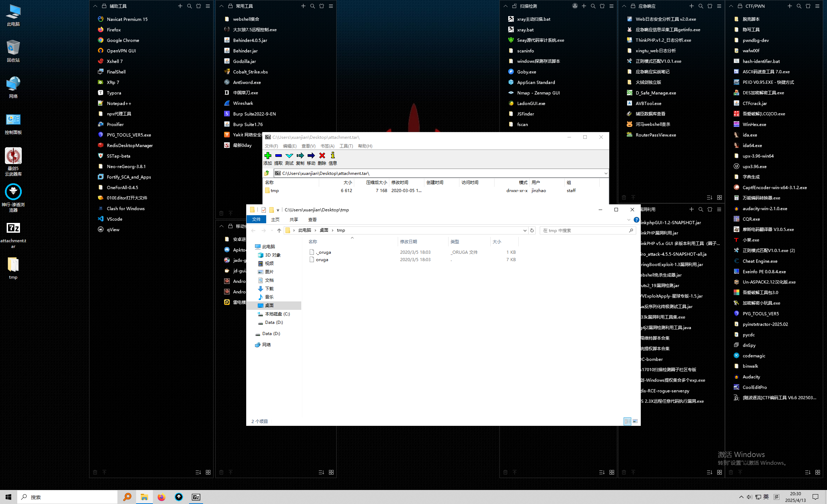Toggle the lock icon on 辅助工具 panel
Viewport: 827px width, 504px height.
[x=104, y=6]
